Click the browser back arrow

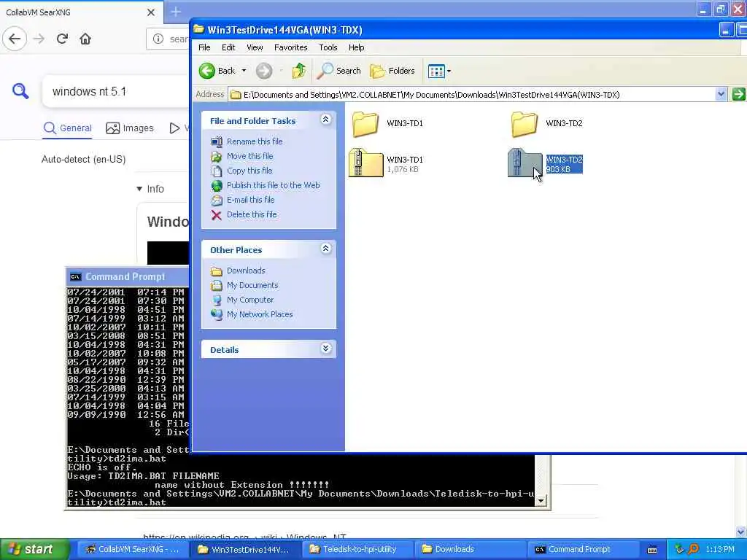(15, 39)
